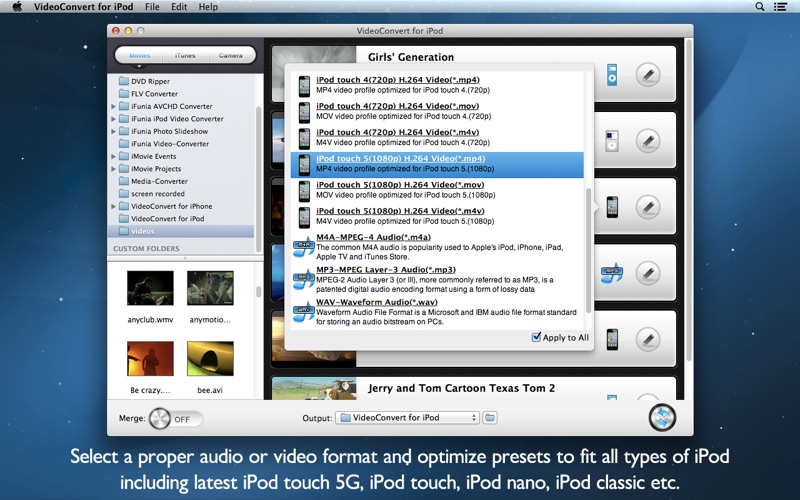The height and width of the screenshot is (500, 800).
Task: Click video queue vertical scrollbar
Action: [x=688, y=199]
